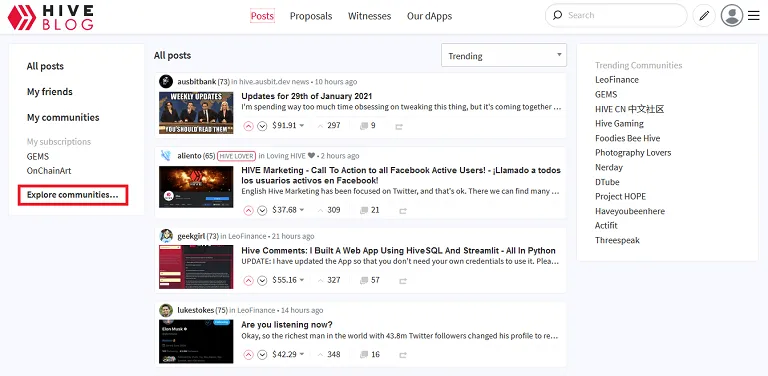Switch to the Proposals tab
This screenshot has height=376, width=768.
(x=311, y=16)
